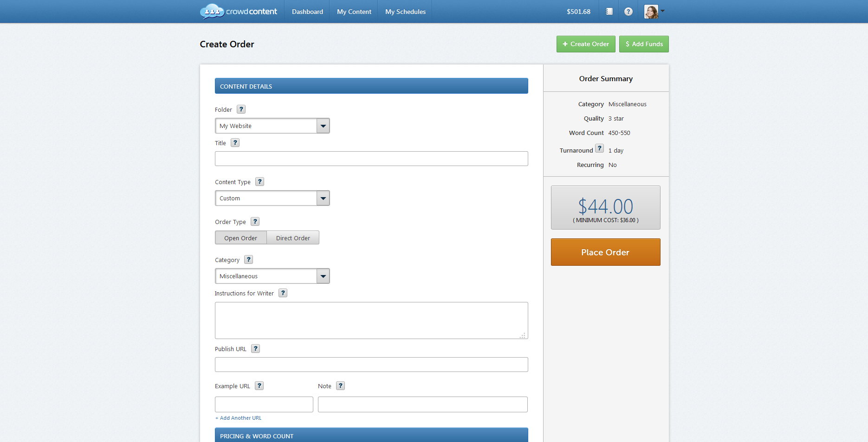Go to the Dashboard tab

[x=307, y=12]
